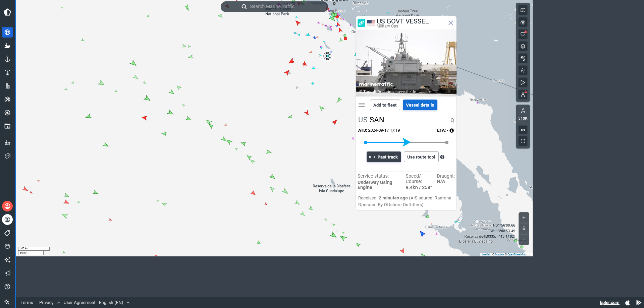This screenshot has width=644, height=308.
Task: Open the Lighthouse icon in sidebar
Action: (x=7, y=72)
